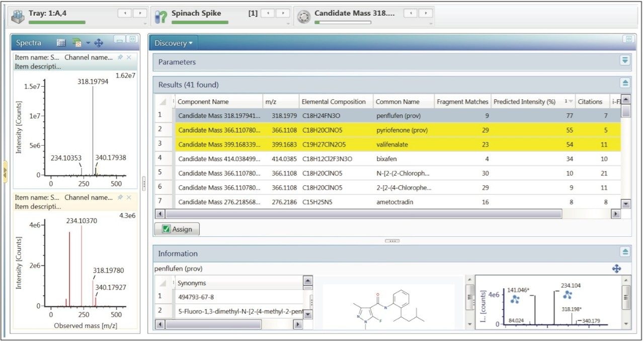Click the synonyms list horizontal scroll right arrow
The width and height of the screenshot is (644, 342).
298,325
